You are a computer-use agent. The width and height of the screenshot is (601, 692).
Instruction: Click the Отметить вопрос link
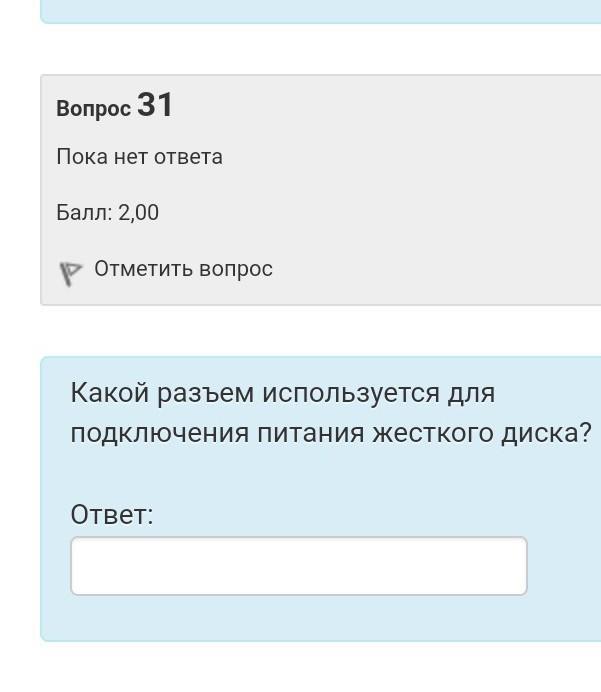pyautogui.click(x=183, y=269)
